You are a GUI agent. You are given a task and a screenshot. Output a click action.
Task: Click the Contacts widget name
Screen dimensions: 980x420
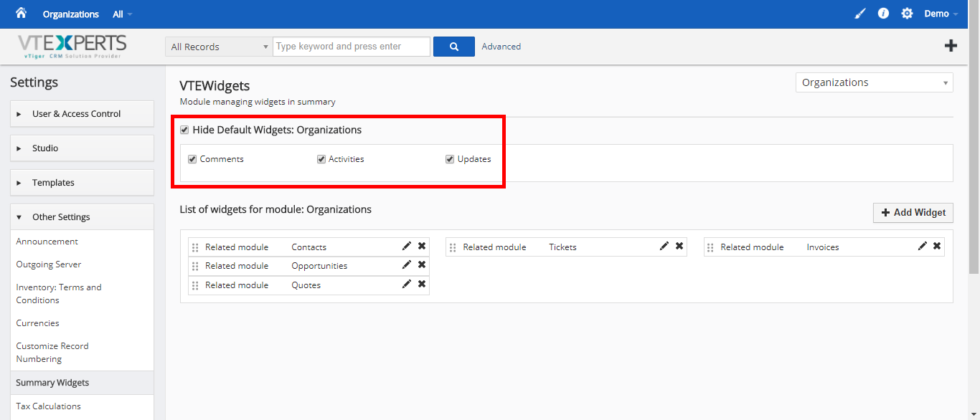pyautogui.click(x=308, y=247)
